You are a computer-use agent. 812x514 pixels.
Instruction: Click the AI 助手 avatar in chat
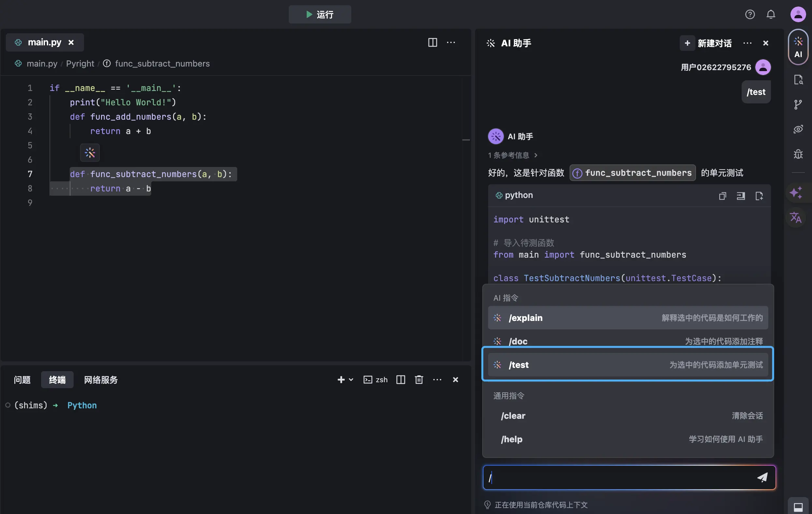[496, 136]
